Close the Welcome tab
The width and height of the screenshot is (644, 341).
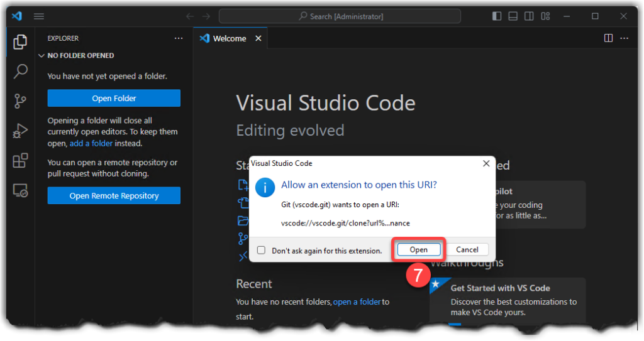click(258, 38)
